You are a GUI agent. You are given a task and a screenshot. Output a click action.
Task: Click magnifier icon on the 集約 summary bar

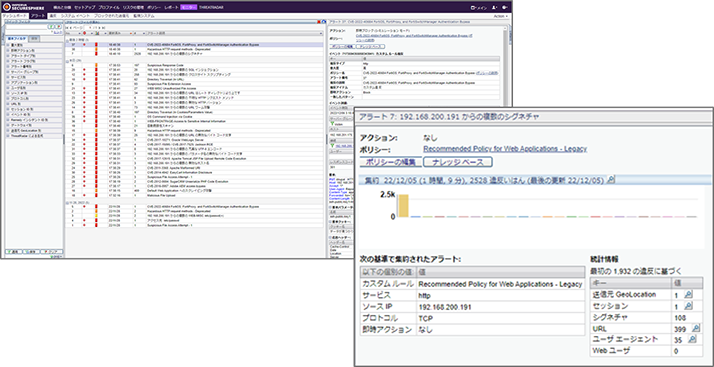click(611, 180)
